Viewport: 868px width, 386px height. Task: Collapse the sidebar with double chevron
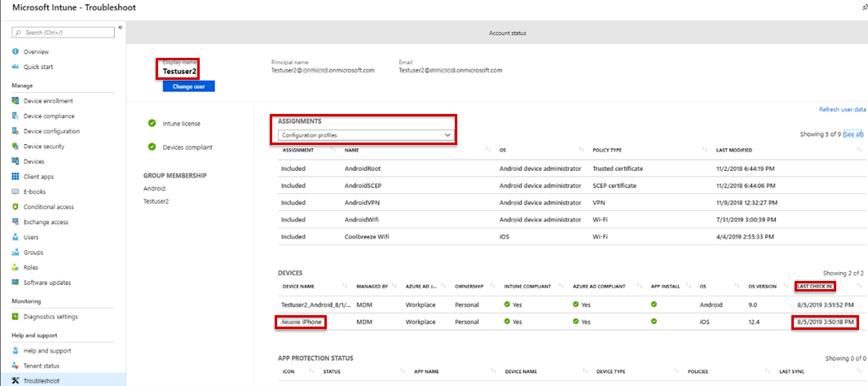tap(120, 28)
